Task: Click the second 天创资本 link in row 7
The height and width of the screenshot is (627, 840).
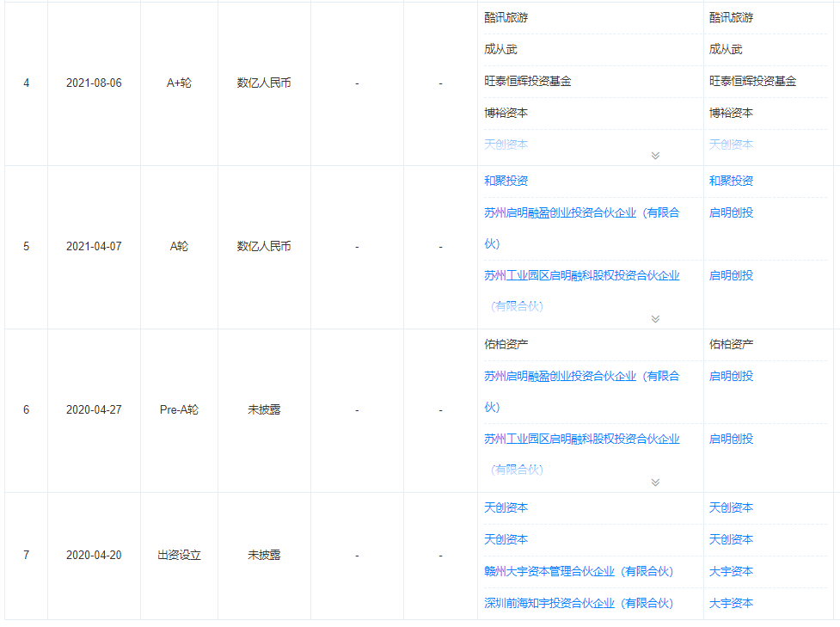Action: pyautogui.click(x=507, y=538)
